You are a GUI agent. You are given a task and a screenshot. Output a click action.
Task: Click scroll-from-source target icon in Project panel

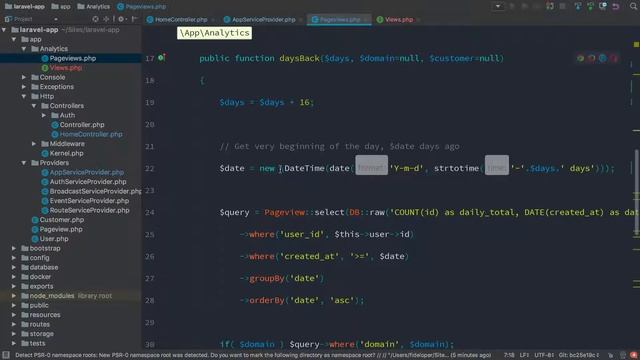[x=95, y=19]
